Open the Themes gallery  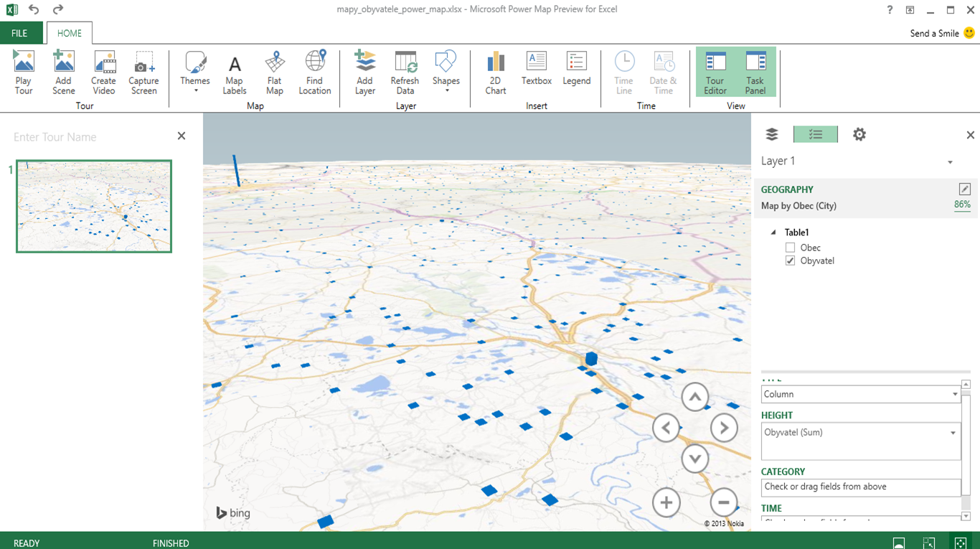point(195,72)
